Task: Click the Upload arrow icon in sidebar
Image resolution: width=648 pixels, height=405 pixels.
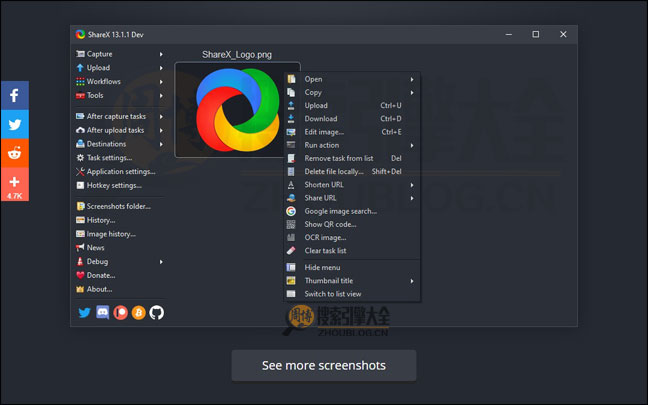Action: click(80, 68)
